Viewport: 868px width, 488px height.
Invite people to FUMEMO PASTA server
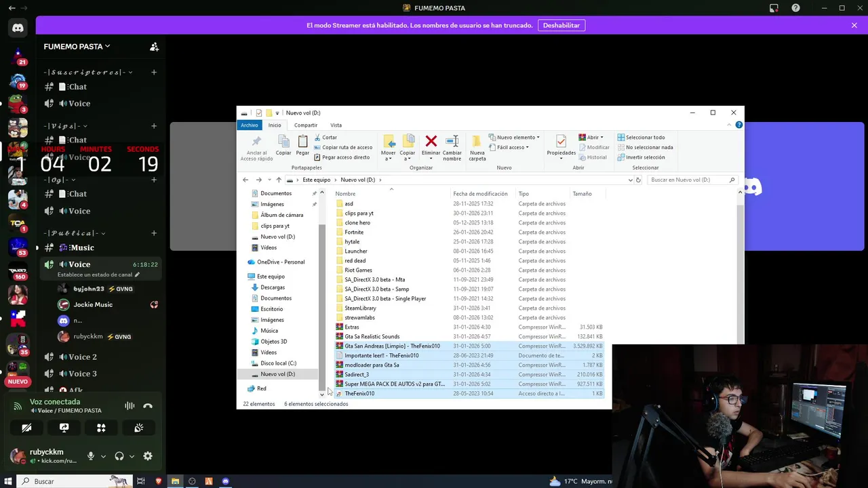[154, 47]
